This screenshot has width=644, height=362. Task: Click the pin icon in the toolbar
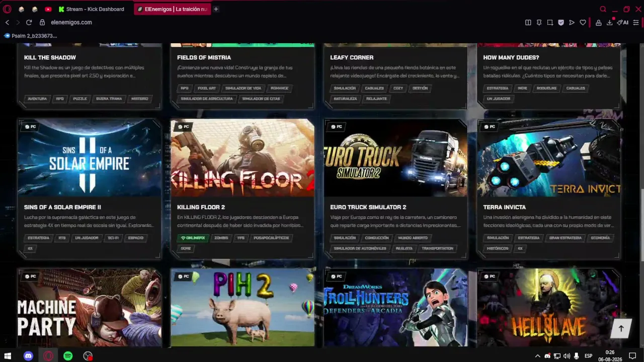click(539, 23)
